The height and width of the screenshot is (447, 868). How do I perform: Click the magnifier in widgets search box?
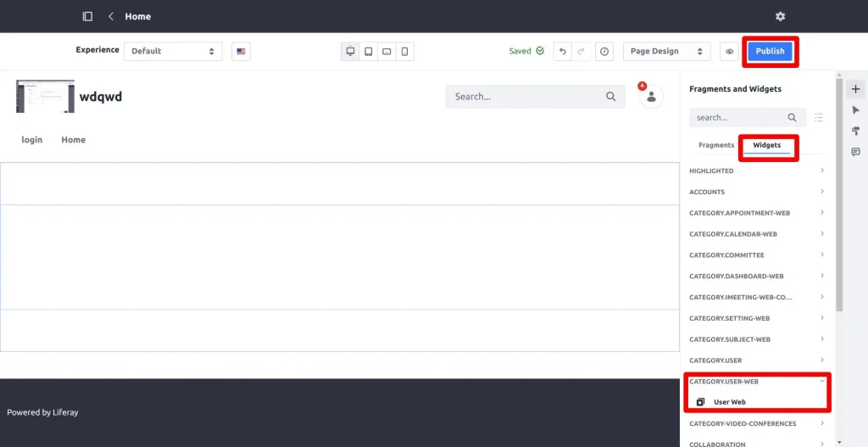pyautogui.click(x=793, y=117)
